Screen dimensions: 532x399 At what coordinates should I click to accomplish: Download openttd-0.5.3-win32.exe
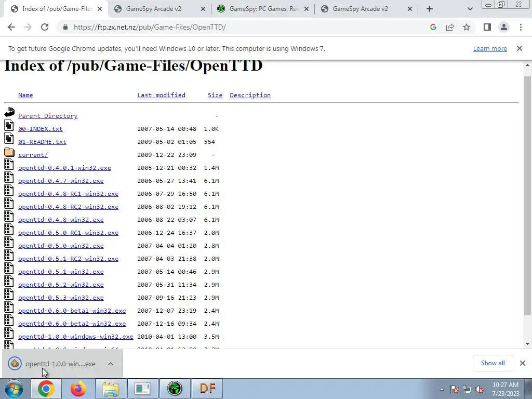61,298
